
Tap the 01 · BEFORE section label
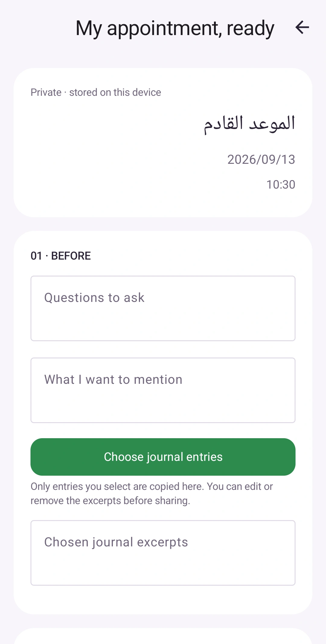[x=61, y=256]
